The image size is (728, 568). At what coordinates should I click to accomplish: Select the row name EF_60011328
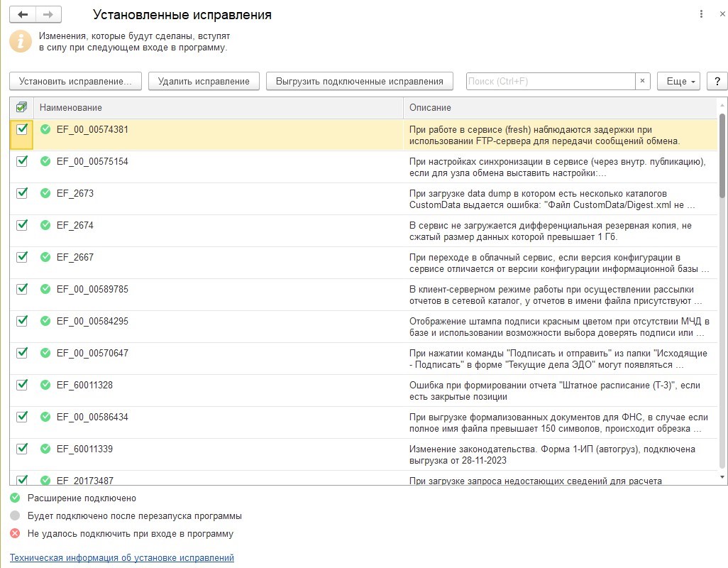[x=84, y=386]
